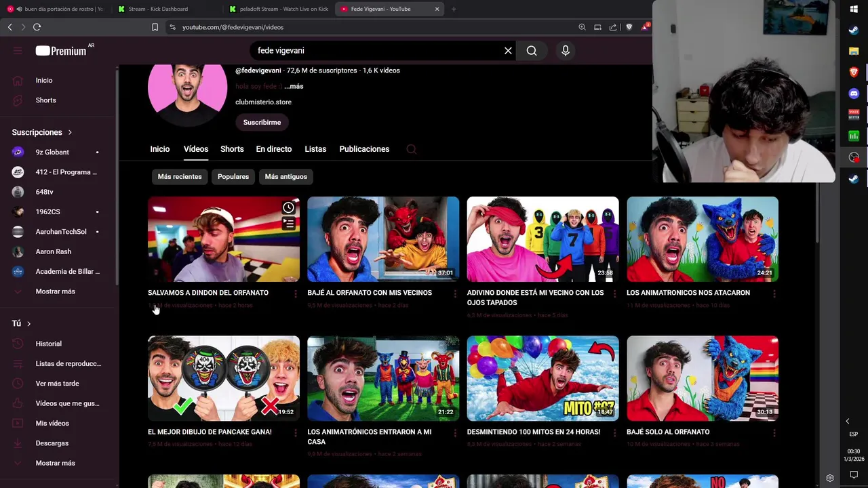This screenshot has width=868, height=488.
Task: Click the zoom magnifier icon in address bar
Action: 582,27
